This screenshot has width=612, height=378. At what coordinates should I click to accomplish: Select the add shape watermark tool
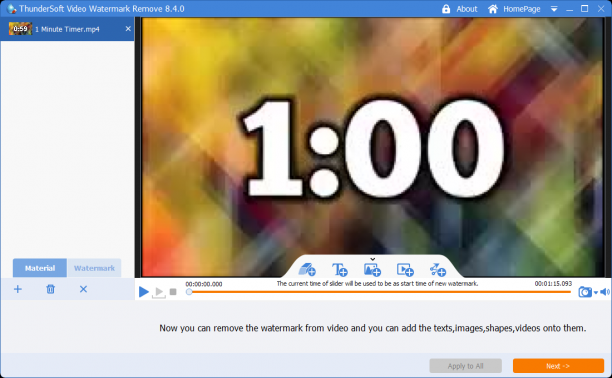(x=438, y=269)
